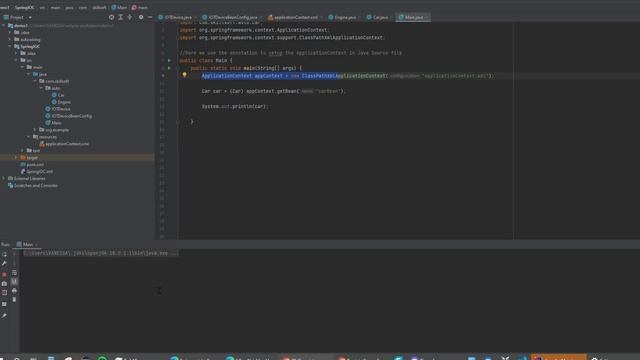Click the print icon in Run console

14,291
